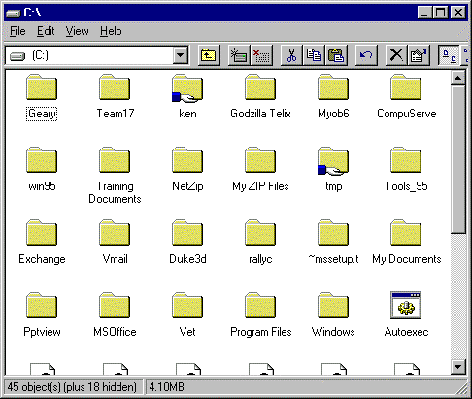The image size is (472, 399).
Task: Select the Tools_95 folder
Action: coord(406,169)
